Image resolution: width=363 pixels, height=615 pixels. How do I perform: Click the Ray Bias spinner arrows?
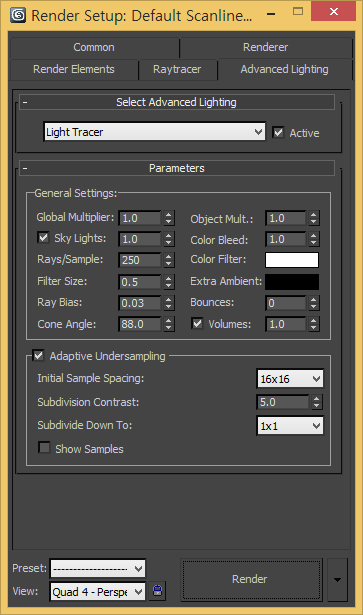(x=169, y=303)
